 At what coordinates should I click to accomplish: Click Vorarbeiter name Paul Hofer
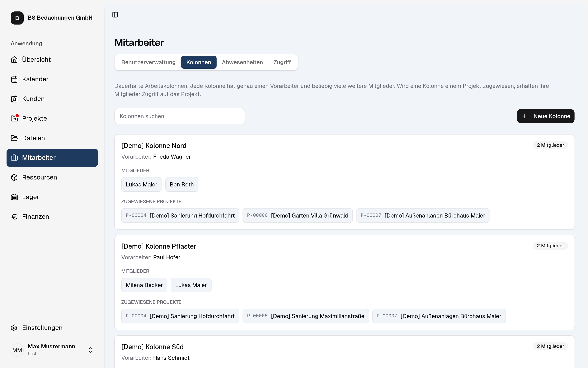click(167, 257)
